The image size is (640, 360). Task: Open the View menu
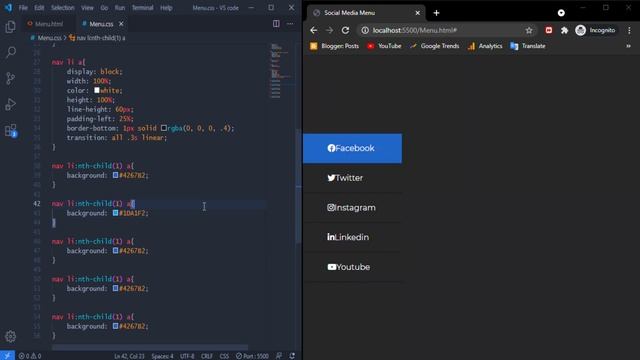tap(87, 8)
